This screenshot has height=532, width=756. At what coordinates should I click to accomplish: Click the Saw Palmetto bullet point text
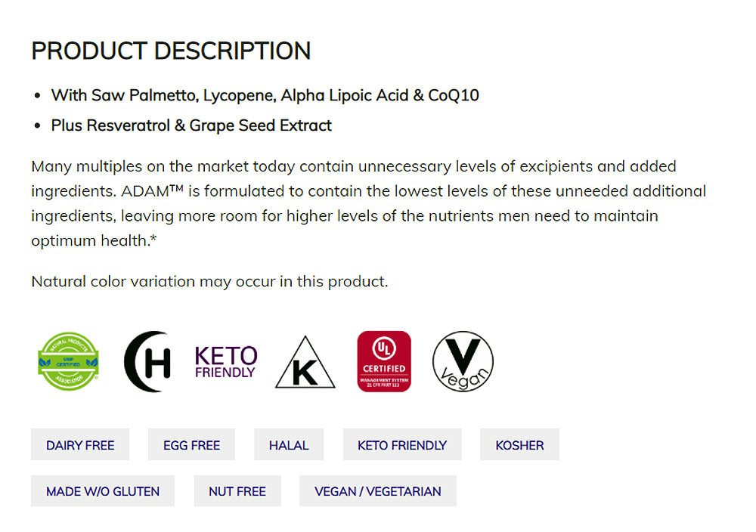tap(265, 95)
